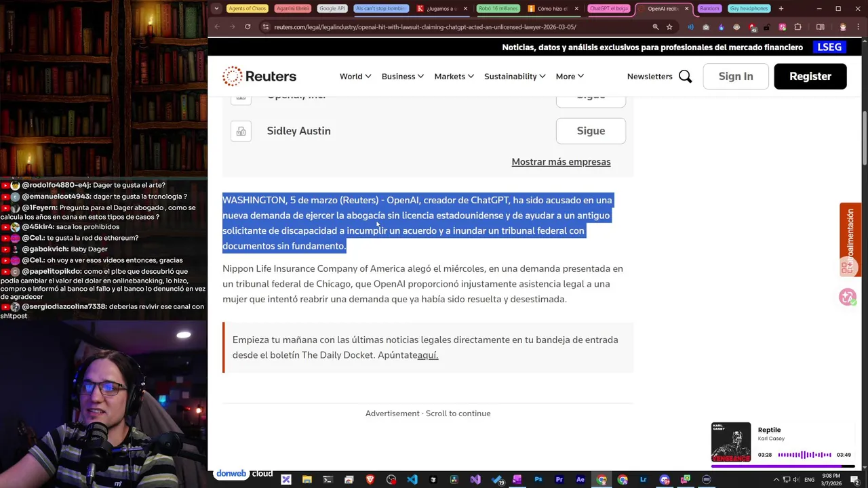Open File Explorer folder from taskbar
Screen dimensions: 868x488
click(x=307, y=480)
